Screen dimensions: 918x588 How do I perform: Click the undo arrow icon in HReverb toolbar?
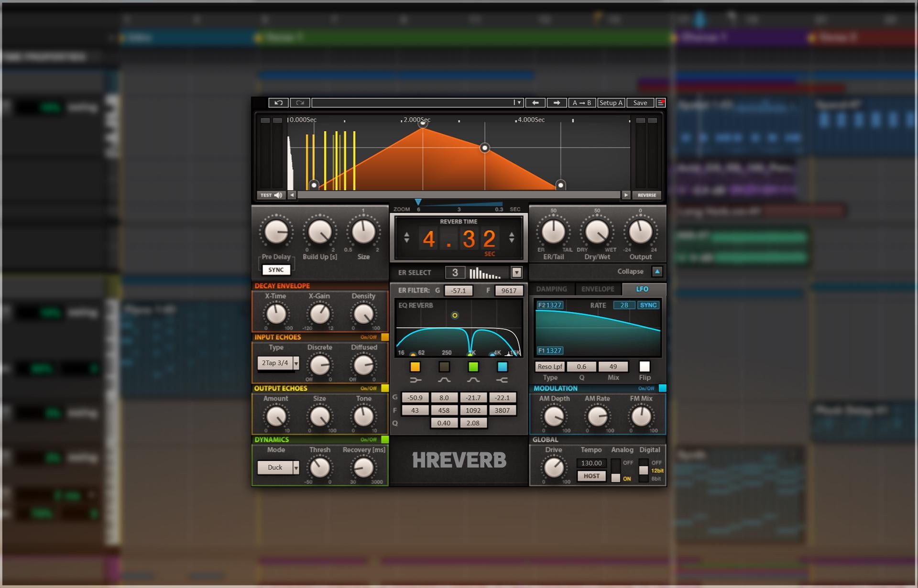coord(278,103)
